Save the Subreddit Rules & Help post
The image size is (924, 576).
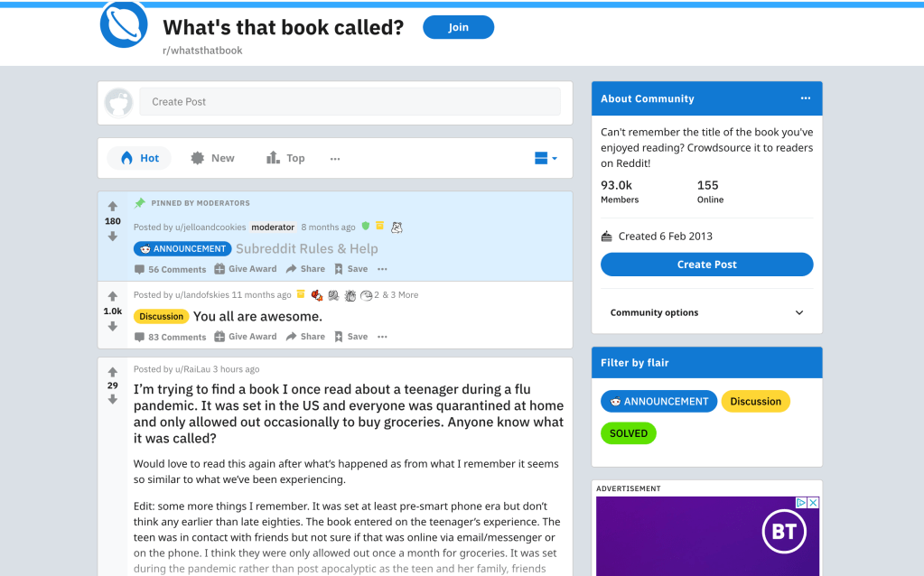(350, 269)
